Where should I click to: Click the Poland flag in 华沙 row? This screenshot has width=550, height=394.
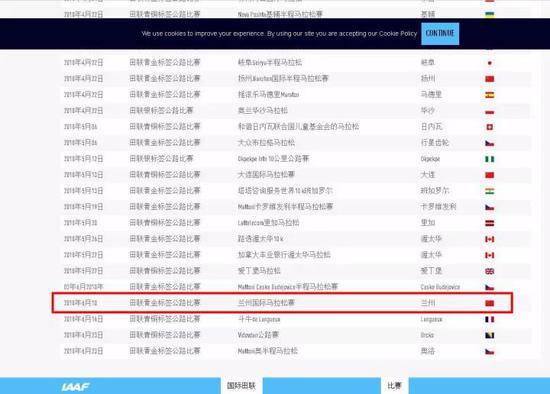click(489, 111)
